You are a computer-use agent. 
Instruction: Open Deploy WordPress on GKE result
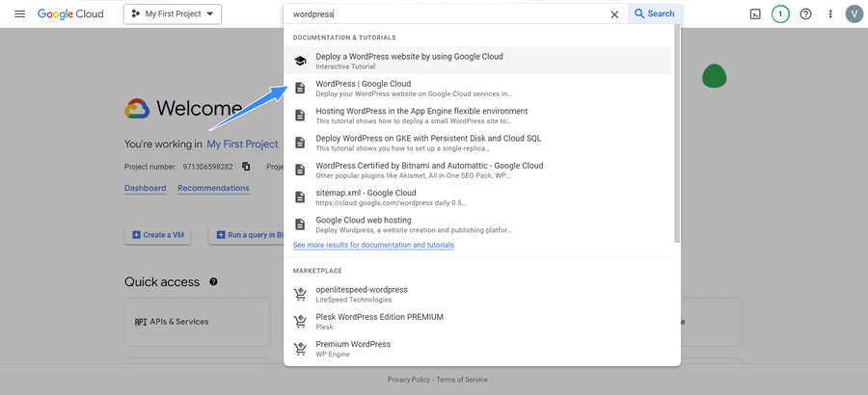[x=479, y=143]
